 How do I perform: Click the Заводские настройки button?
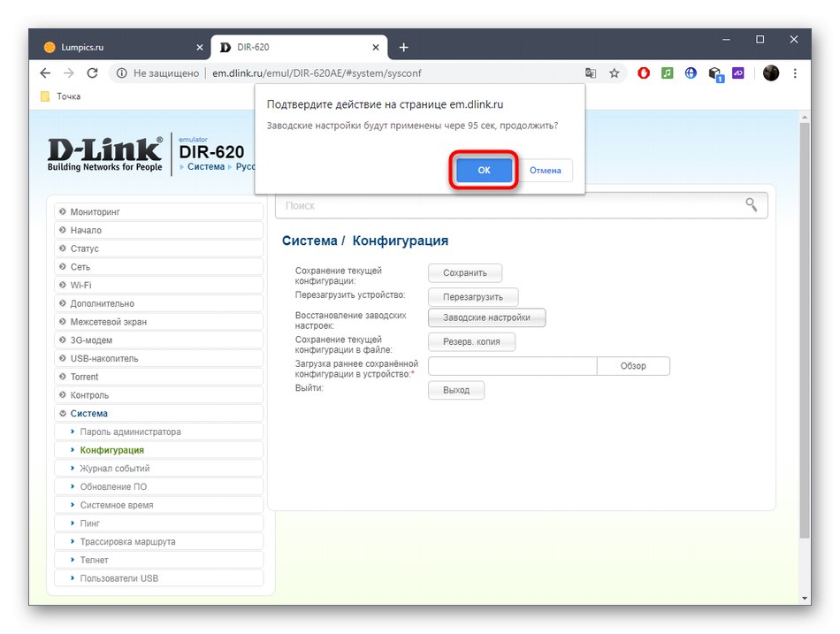(x=486, y=317)
